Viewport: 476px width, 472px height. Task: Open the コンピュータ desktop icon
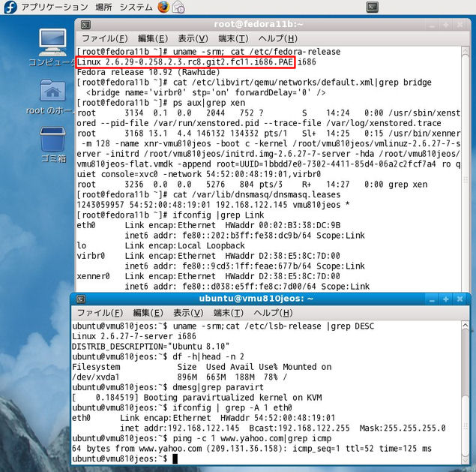[52, 47]
